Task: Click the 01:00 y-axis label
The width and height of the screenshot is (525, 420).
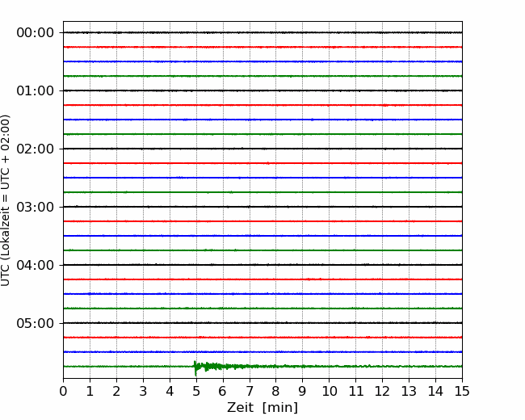Action: (36, 90)
